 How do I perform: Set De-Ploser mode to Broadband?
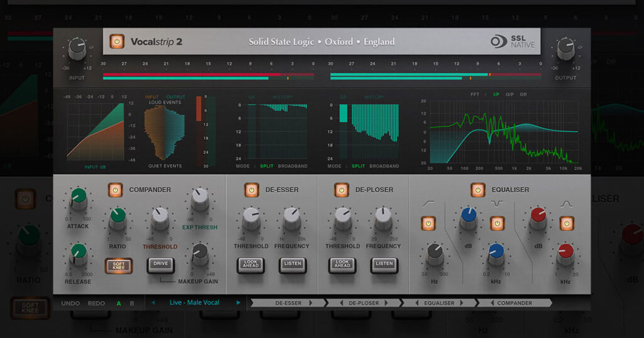384,166
